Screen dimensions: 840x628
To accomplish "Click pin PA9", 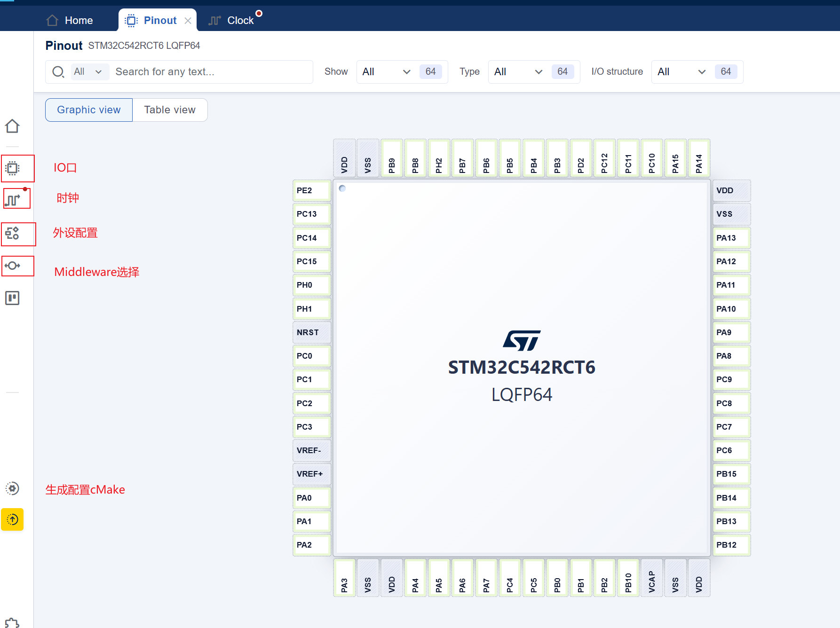I will click(x=732, y=332).
